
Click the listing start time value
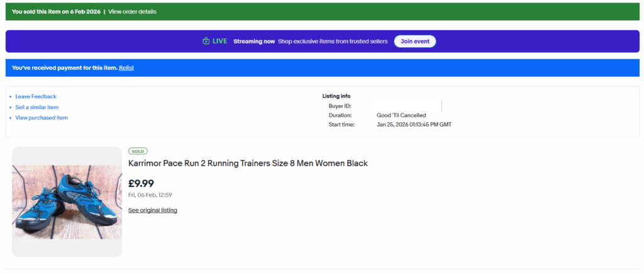tap(414, 125)
